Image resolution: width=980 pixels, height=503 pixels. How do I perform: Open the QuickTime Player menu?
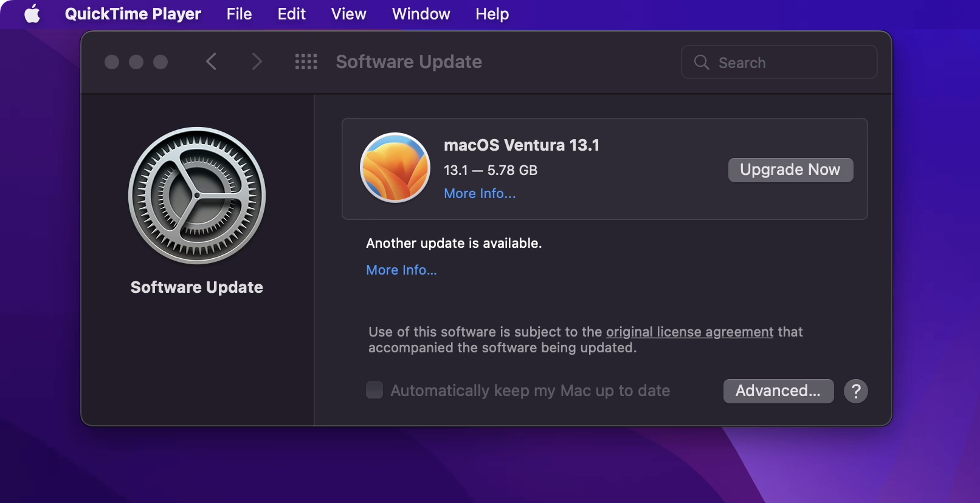(133, 13)
